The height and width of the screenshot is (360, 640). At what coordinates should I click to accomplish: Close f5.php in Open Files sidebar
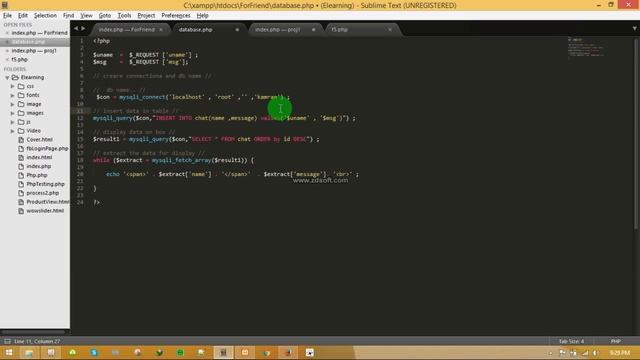click(7, 60)
